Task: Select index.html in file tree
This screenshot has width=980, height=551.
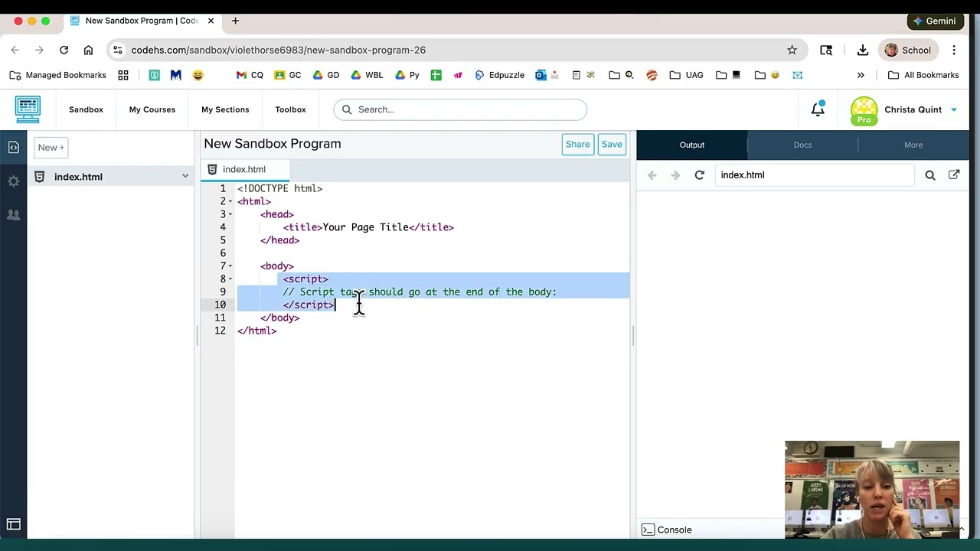Action: pyautogui.click(x=78, y=177)
